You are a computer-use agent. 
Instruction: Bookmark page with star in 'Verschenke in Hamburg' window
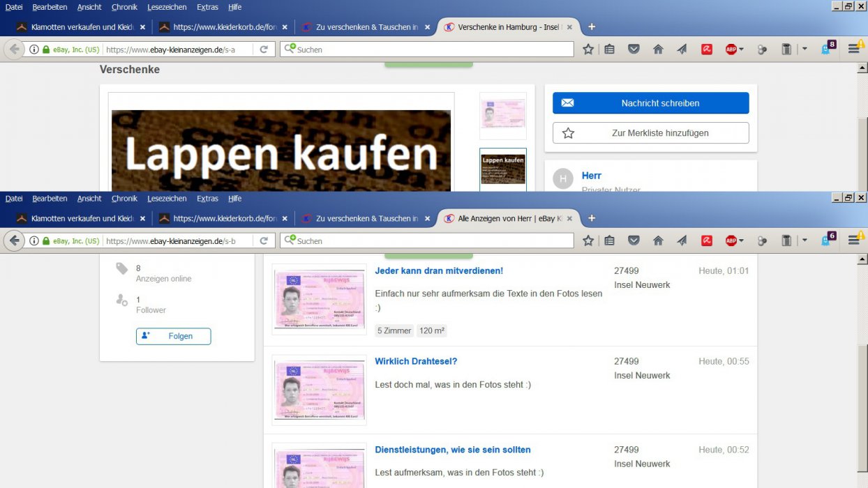[588, 49]
